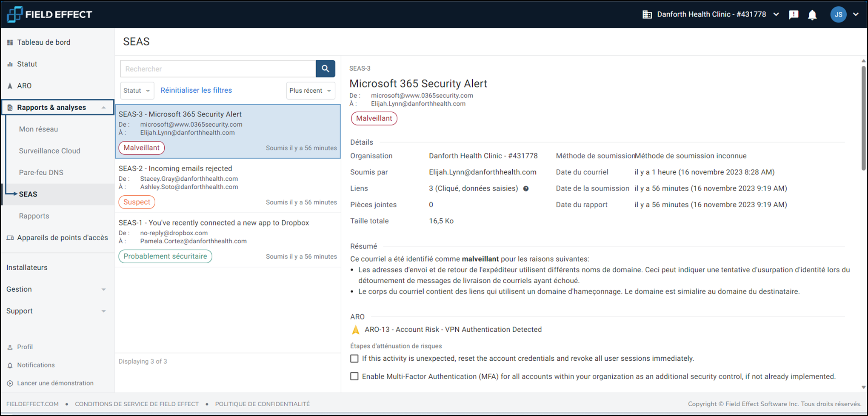The height and width of the screenshot is (416, 868).
Task: Click the magnifier search button
Action: pyautogui.click(x=325, y=68)
